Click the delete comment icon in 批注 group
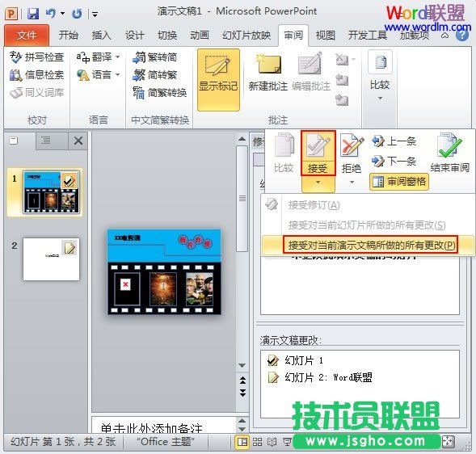 (x=342, y=60)
